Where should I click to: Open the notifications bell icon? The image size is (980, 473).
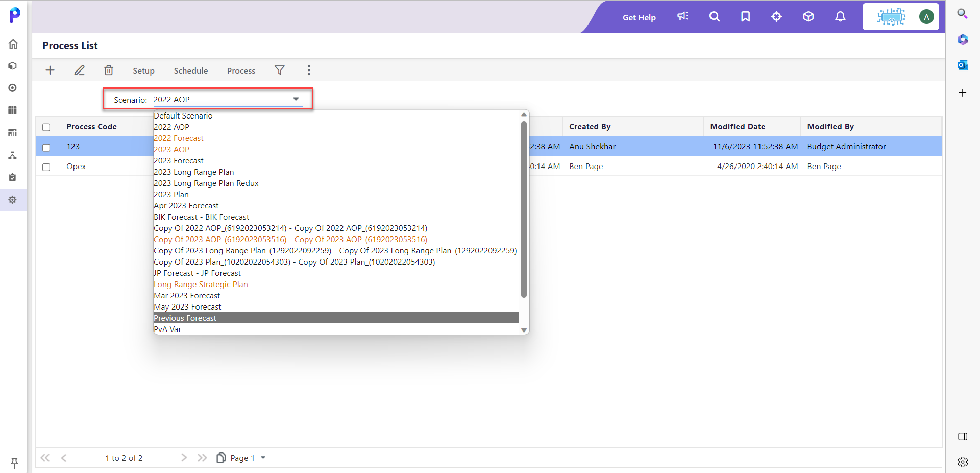tap(840, 17)
